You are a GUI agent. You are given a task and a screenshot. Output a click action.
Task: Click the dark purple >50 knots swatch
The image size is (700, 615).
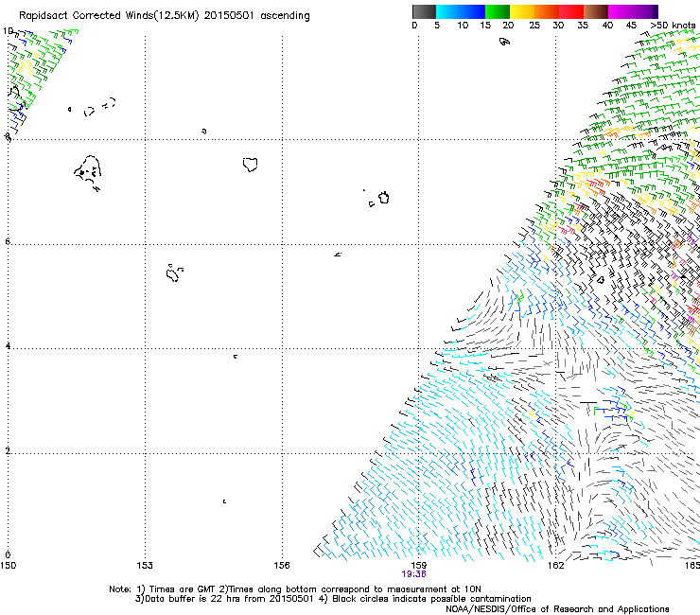click(x=656, y=11)
